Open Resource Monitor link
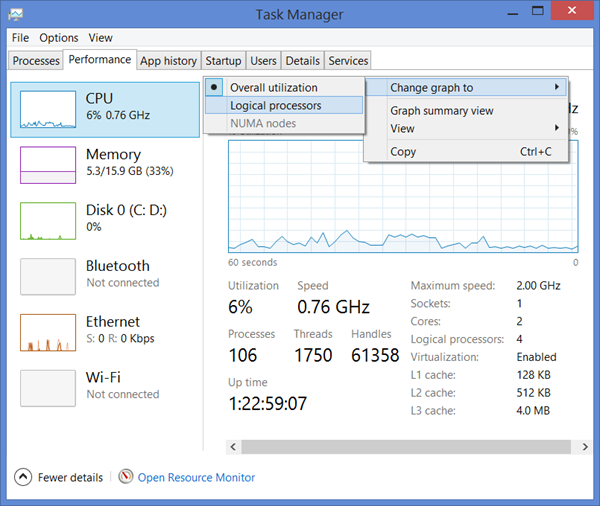 click(x=196, y=478)
